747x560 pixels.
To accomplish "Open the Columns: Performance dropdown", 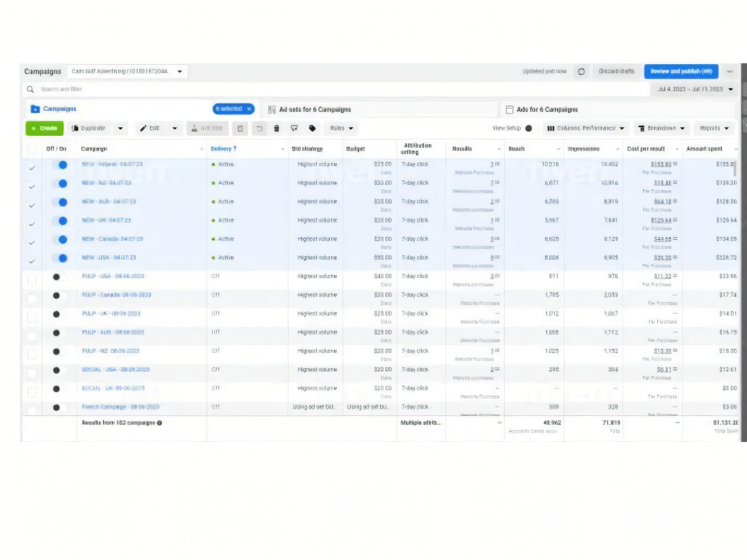I will point(586,128).
